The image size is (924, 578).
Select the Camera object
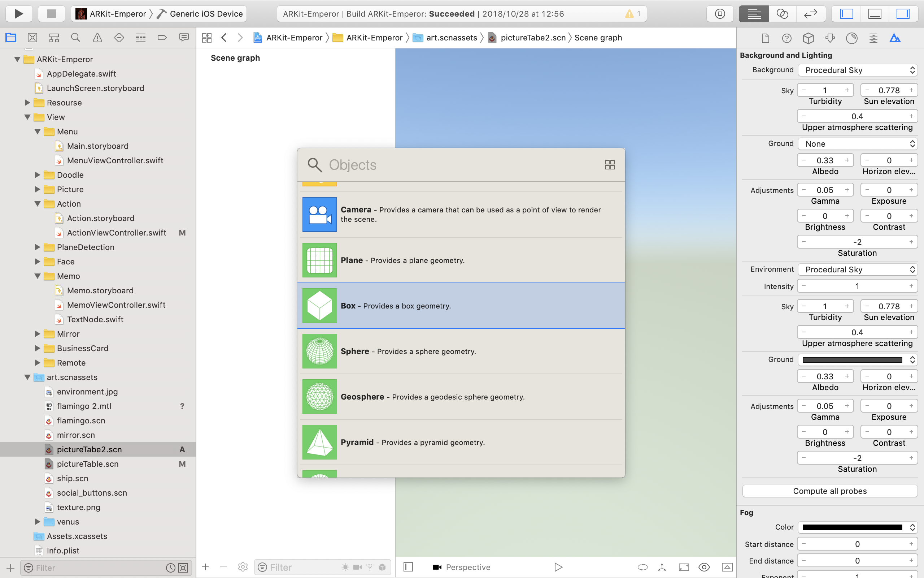point(461,215)
